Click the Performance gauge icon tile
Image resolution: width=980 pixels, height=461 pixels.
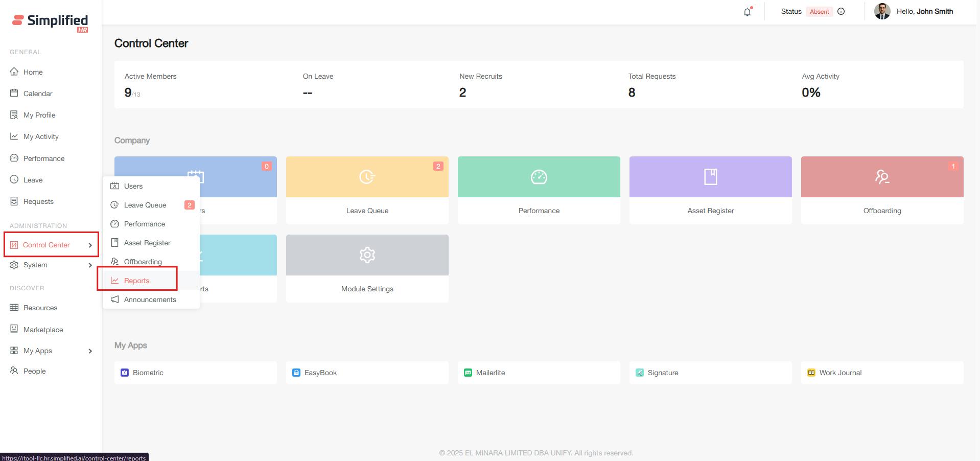(x=539, y=177)
